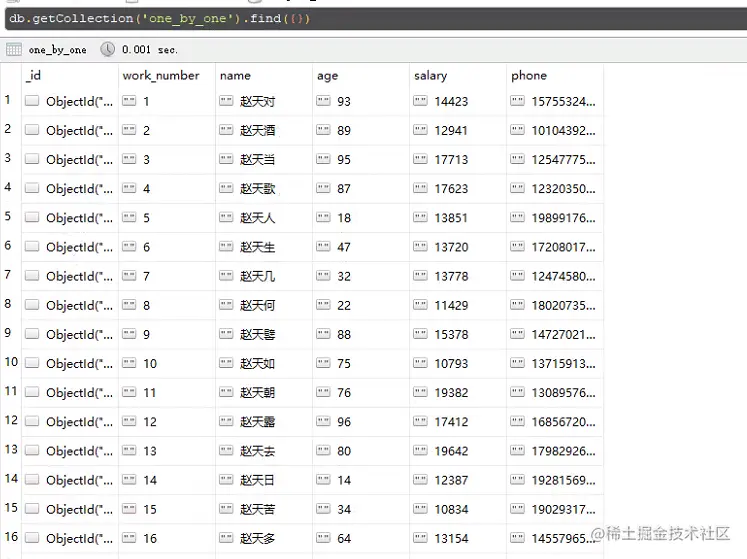Click the document icon in row 10 _id
The image size is (747, 559).
point(32,363)
